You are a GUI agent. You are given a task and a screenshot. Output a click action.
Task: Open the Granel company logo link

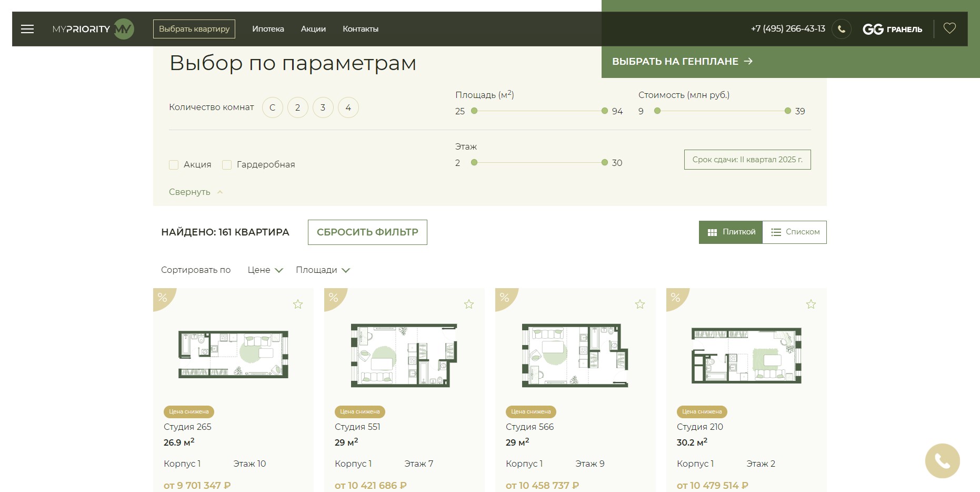coord(892,29)
